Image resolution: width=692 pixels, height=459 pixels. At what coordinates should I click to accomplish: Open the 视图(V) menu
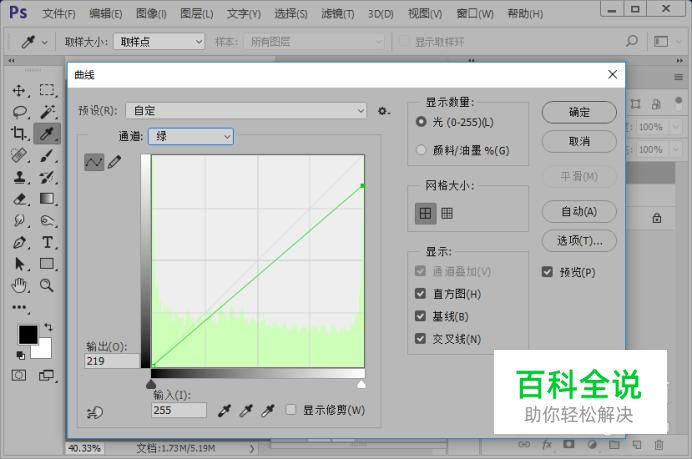(x=425, y=14)
